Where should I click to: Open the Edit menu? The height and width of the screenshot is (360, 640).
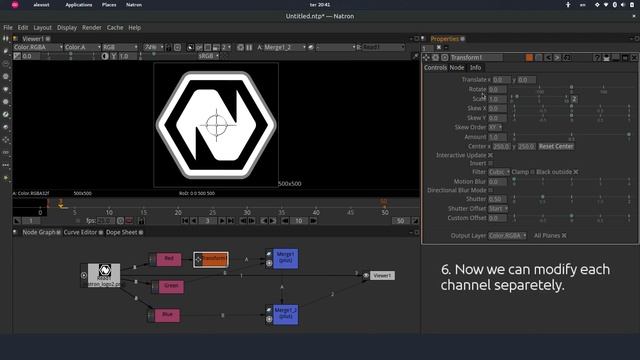click(x=23, y=27)
